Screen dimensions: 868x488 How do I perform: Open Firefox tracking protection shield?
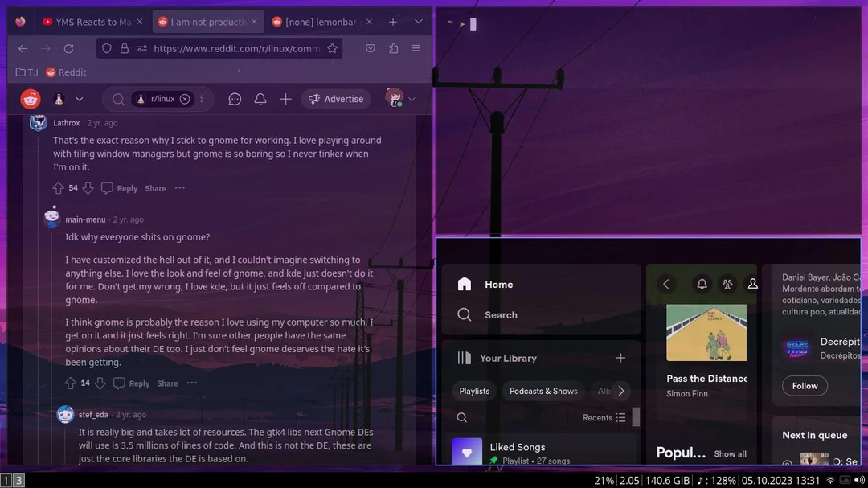[x=106, y=48]
